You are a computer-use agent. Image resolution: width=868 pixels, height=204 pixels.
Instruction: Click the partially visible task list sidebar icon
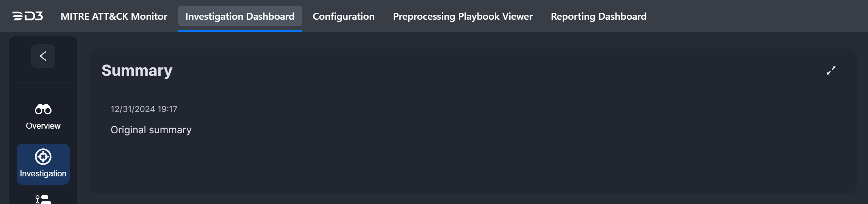pyautogui.click(x=43, y=199)
